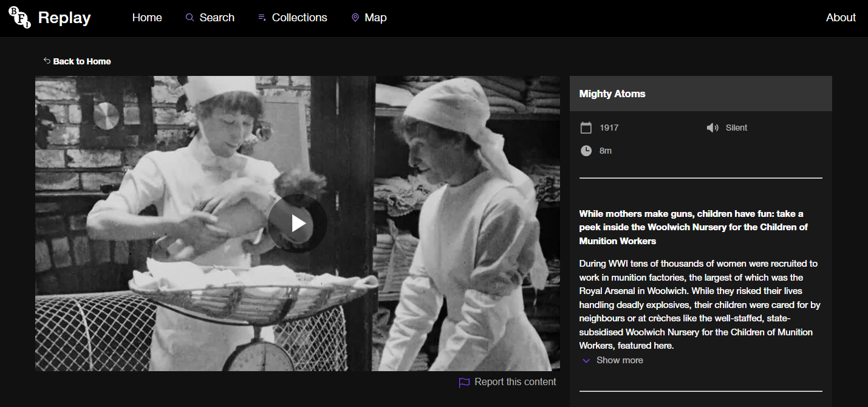This screenshot has width=868, height=407.
Task: Click the Silent sound label
Action: coord(736,128)
